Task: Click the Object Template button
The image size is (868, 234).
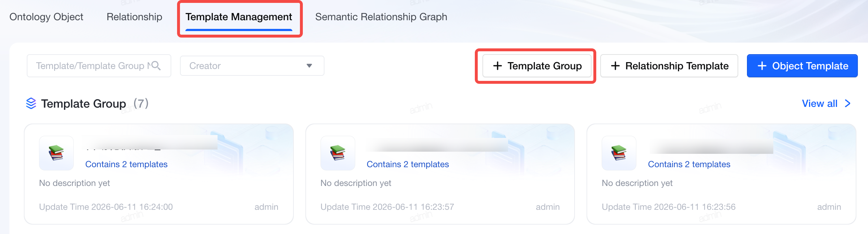Action: [x=802, y=66]
